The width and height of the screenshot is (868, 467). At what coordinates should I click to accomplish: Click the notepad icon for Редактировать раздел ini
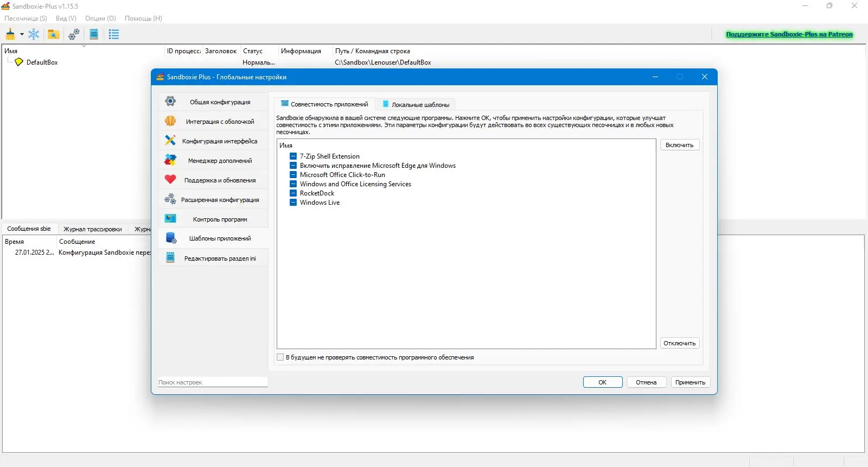[x=170, y=258]
